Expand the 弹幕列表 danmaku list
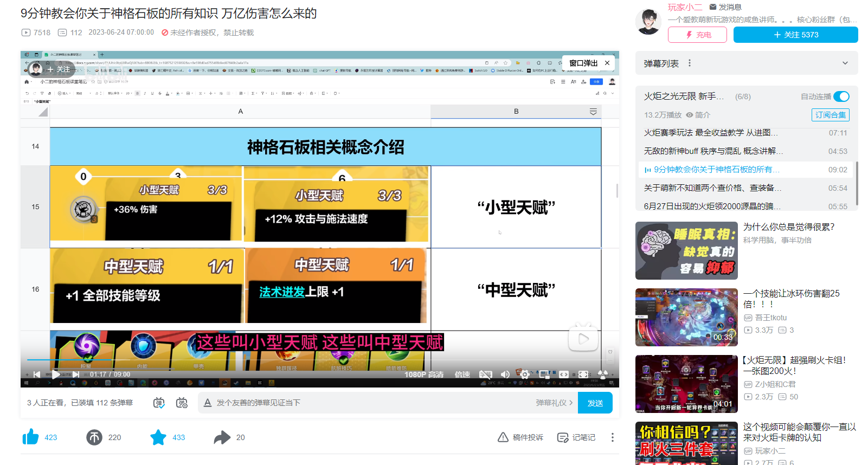 845,63
